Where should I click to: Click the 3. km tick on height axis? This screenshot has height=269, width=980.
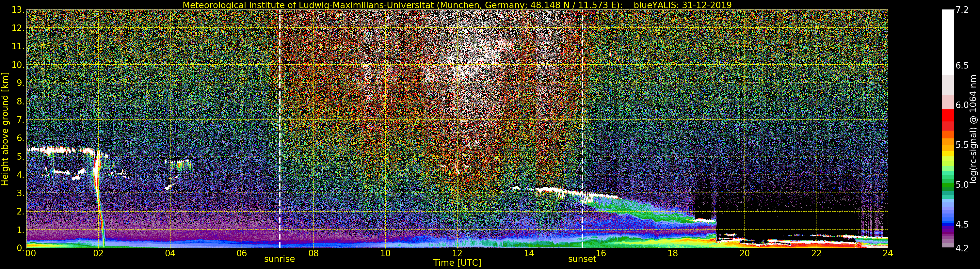point(20,193)
